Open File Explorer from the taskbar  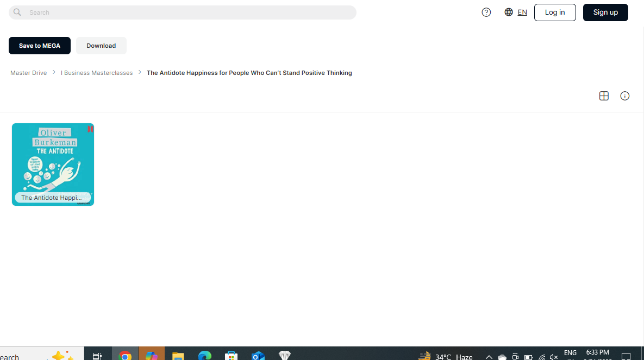[x=178, y=356]
